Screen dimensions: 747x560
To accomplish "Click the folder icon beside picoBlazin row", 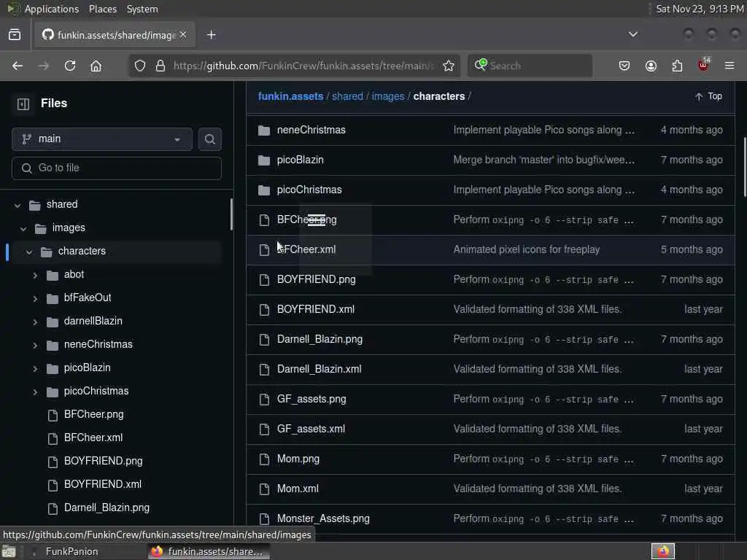I will click(x=263, y=160).
